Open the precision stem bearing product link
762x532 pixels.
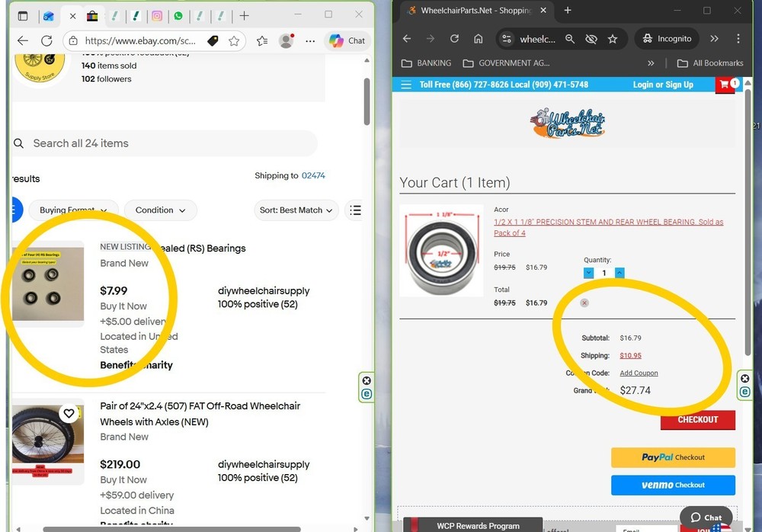click(608, 227)
